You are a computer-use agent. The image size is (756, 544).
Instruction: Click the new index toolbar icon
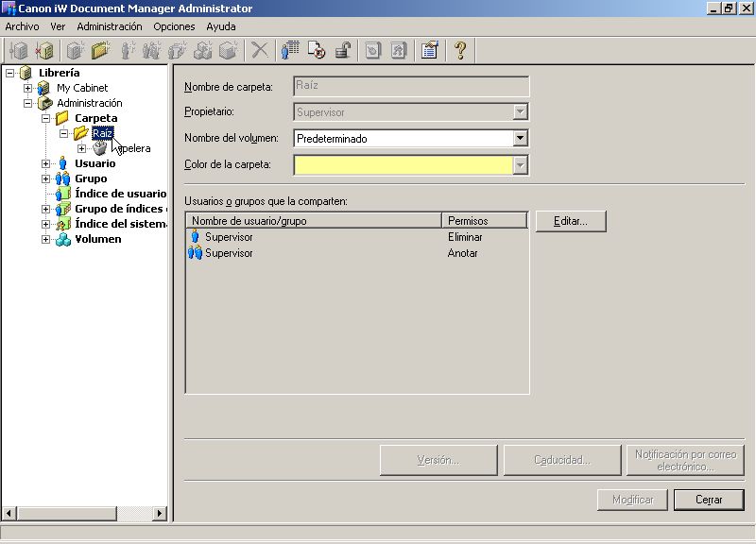pos(177,50)
